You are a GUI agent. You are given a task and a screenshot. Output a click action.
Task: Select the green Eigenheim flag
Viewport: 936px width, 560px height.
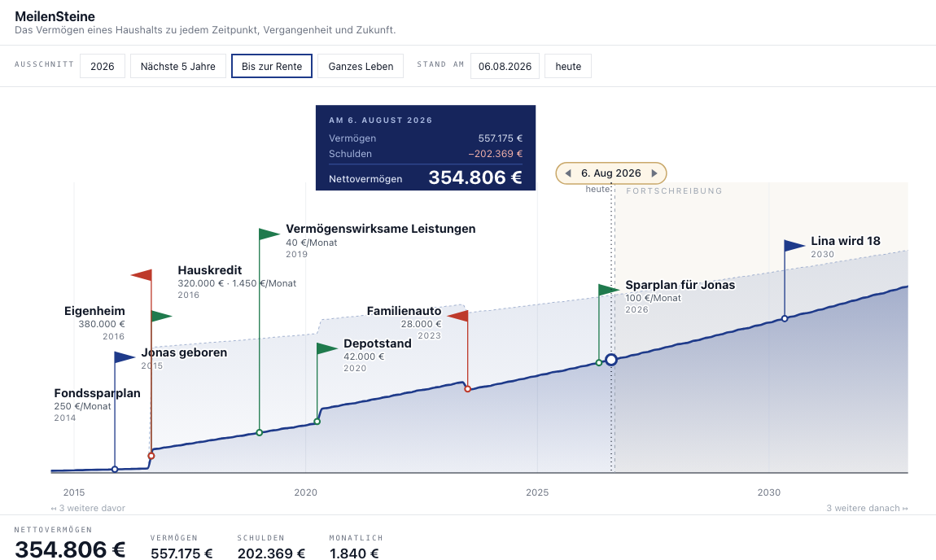[x=162, y=316]
